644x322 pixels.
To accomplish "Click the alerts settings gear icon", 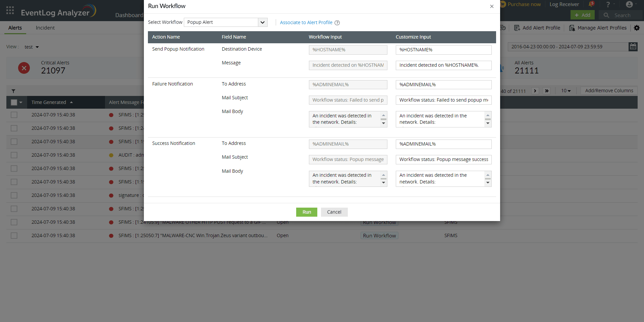I will [x=637, y=28].
